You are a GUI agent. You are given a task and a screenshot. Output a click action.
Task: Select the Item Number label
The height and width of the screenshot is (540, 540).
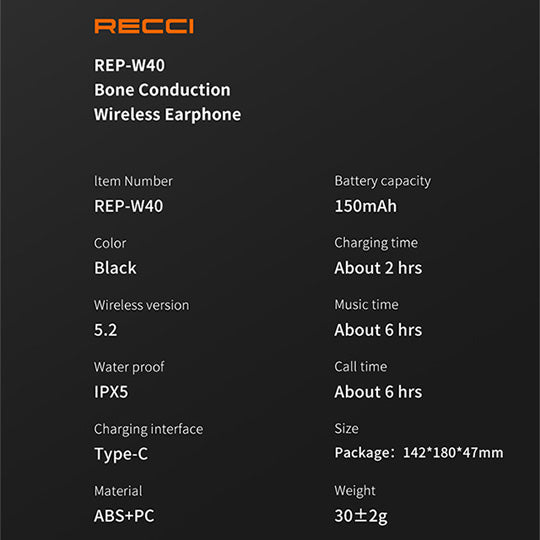[133, 181]
